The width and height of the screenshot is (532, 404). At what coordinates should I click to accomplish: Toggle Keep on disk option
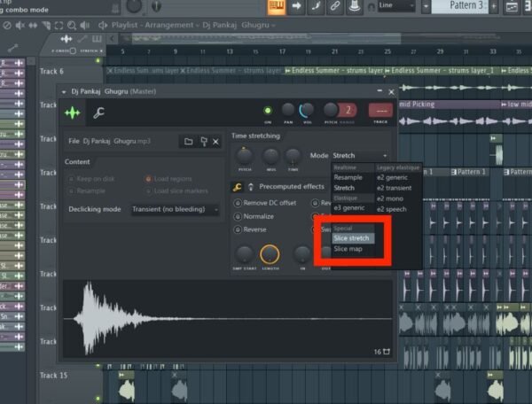91,179
